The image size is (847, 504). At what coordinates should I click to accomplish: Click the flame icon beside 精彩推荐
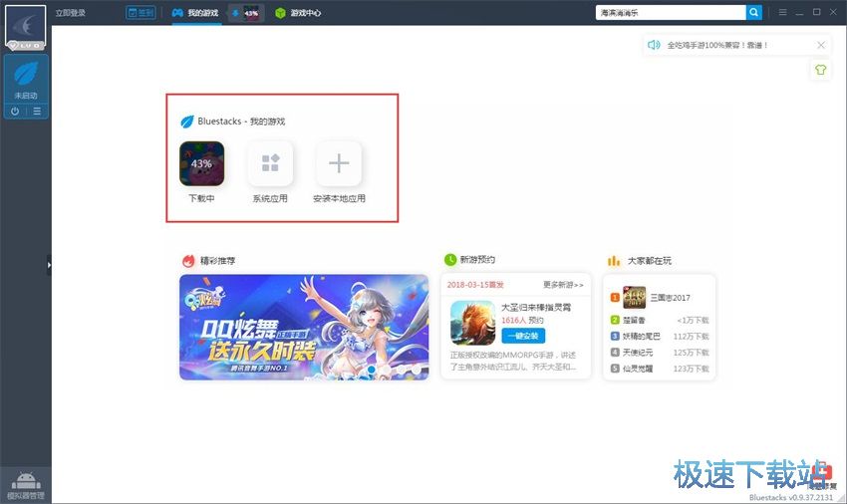[x=188, y=261]
